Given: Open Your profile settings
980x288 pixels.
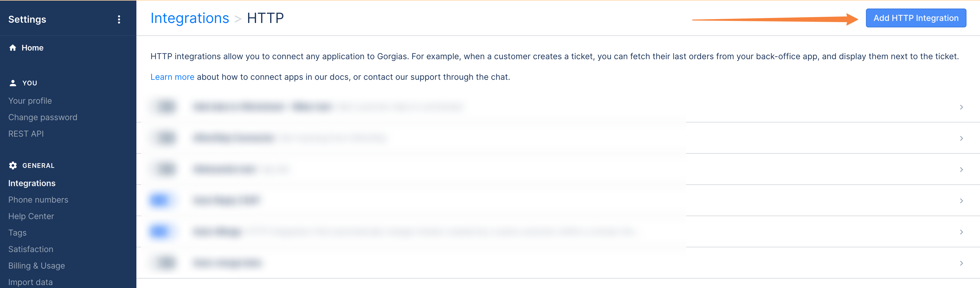Looking at the screenshot, I should (30, 101).
